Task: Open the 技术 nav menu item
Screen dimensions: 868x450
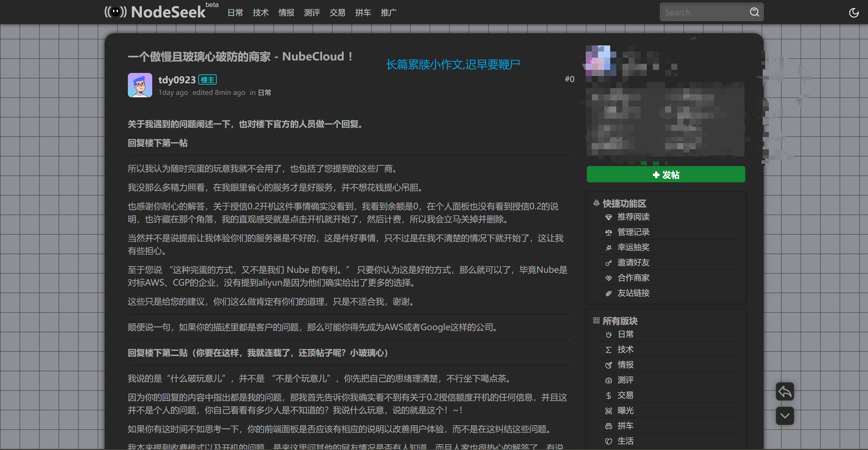Action: (x=261, y=13)
